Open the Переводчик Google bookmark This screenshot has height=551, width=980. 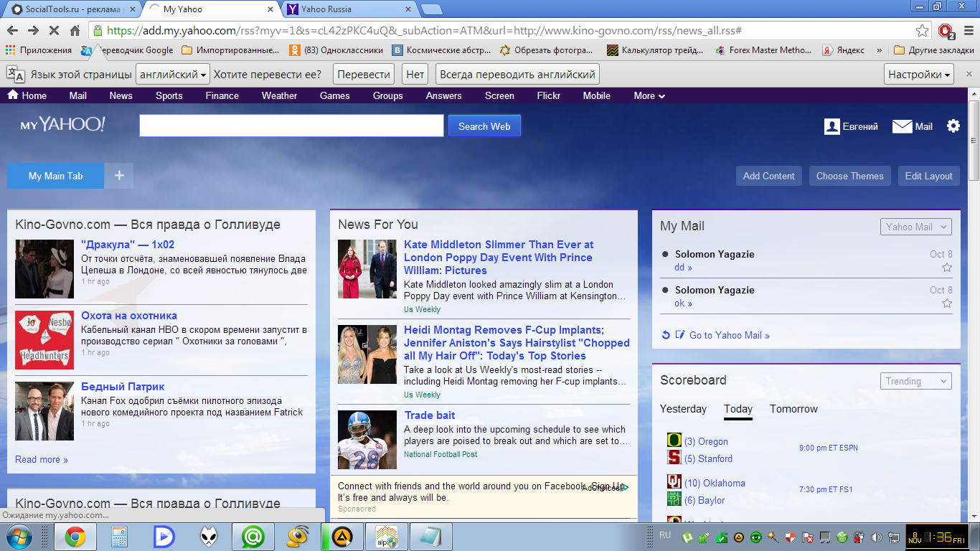[127, 50]
